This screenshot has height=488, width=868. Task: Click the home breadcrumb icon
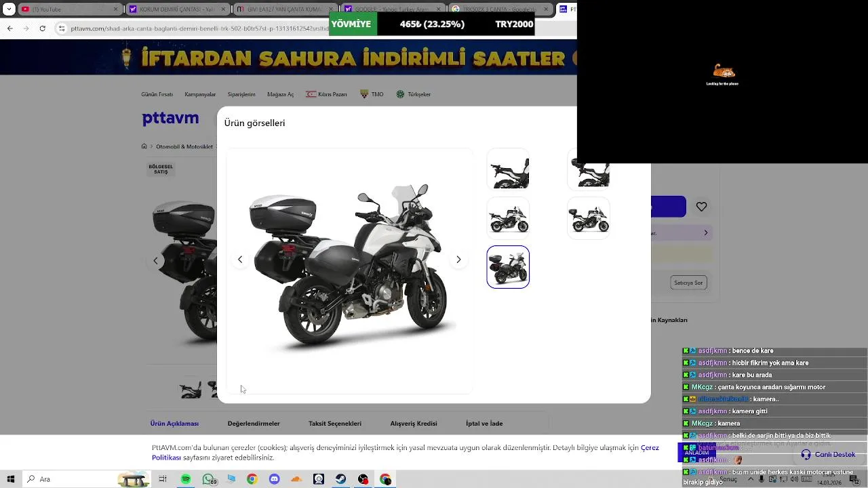[144, 146]
